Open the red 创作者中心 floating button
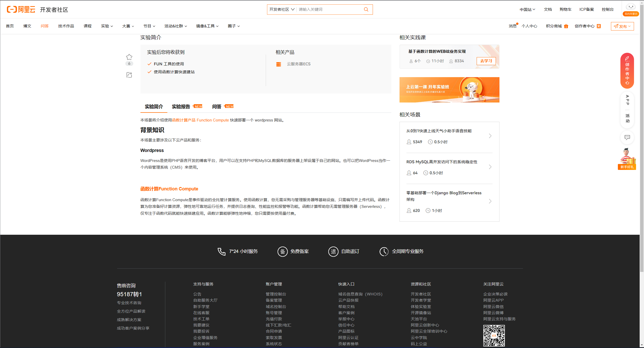 tap(627, 70)
